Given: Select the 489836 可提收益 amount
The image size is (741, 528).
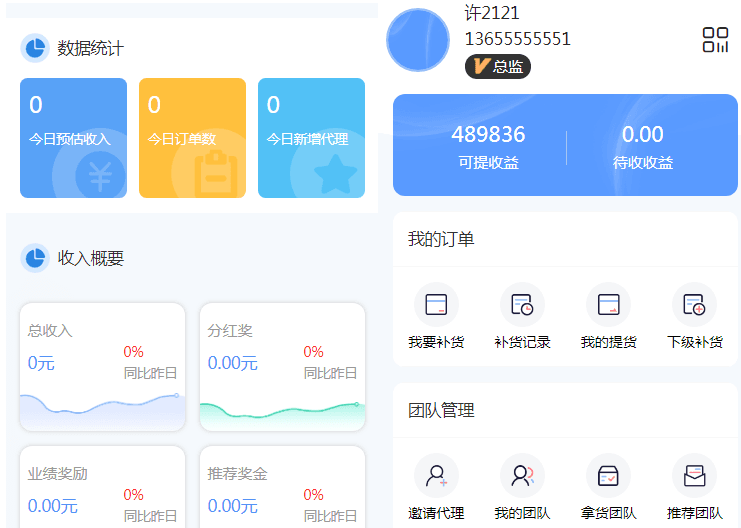Looking at the screenshot, I should (x=488, y=134).
